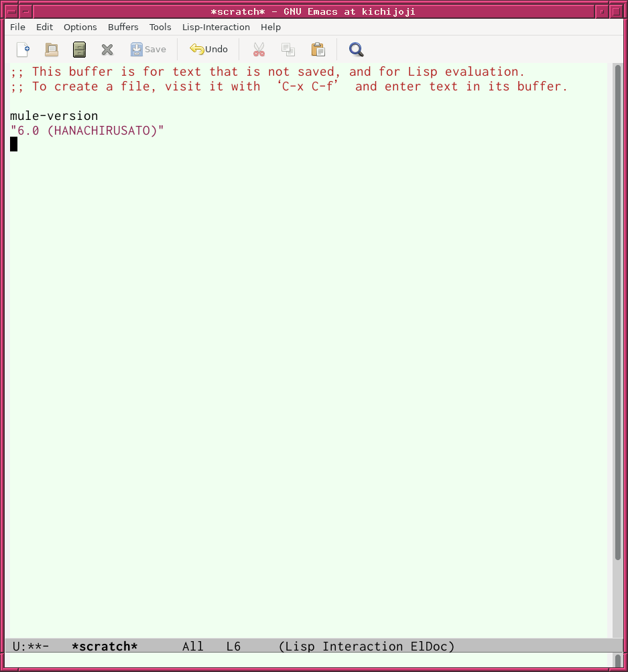
Task: Paste using the clipboard icon
Action: tap(318, 50)
